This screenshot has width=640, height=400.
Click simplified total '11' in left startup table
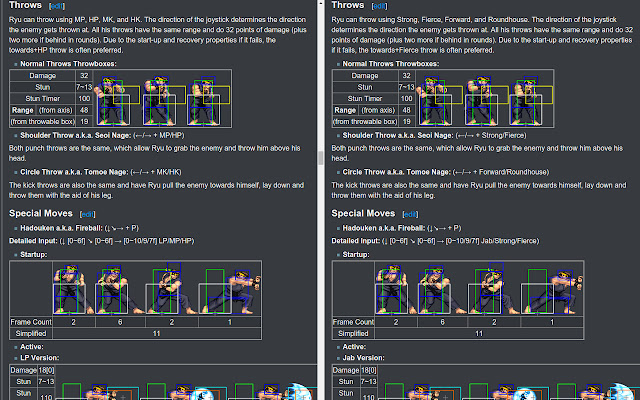pos(157,333)
